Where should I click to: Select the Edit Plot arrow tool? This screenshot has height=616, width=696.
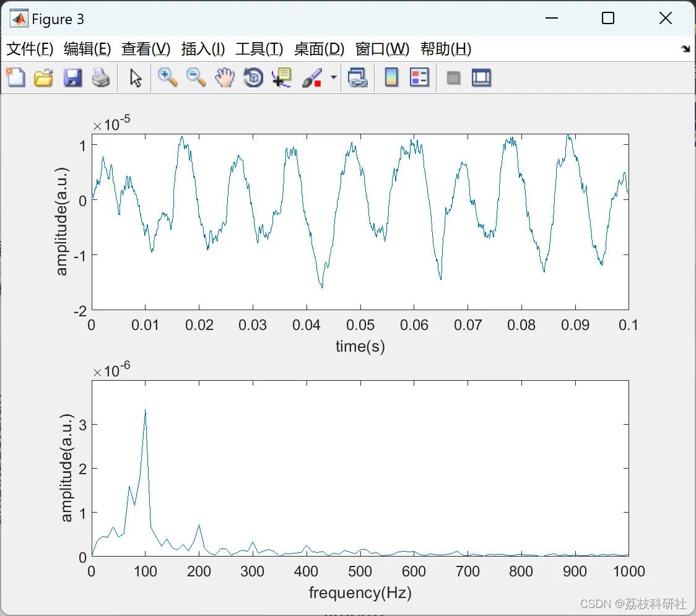click(136, 78)
